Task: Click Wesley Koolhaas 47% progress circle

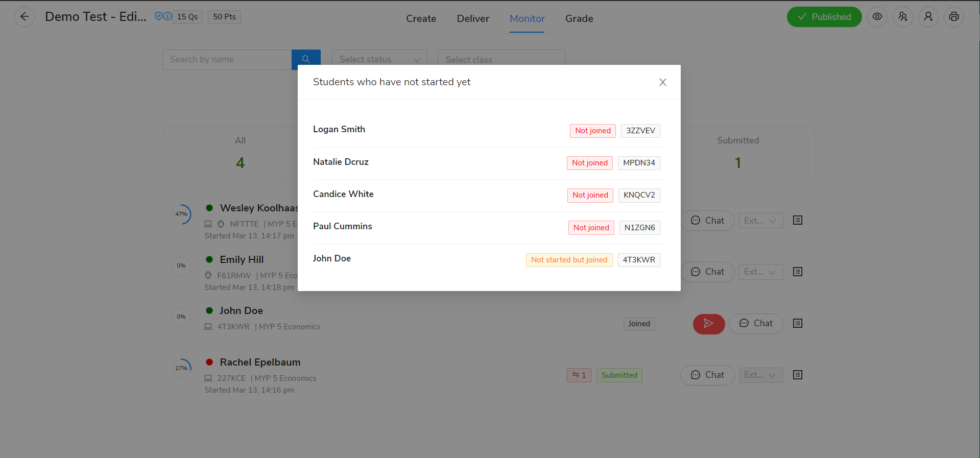Action: 181,214
